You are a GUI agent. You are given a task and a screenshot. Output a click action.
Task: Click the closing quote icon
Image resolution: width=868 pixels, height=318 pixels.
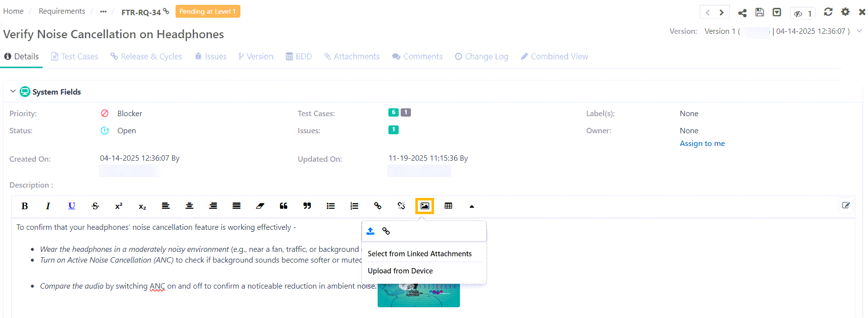307,206
